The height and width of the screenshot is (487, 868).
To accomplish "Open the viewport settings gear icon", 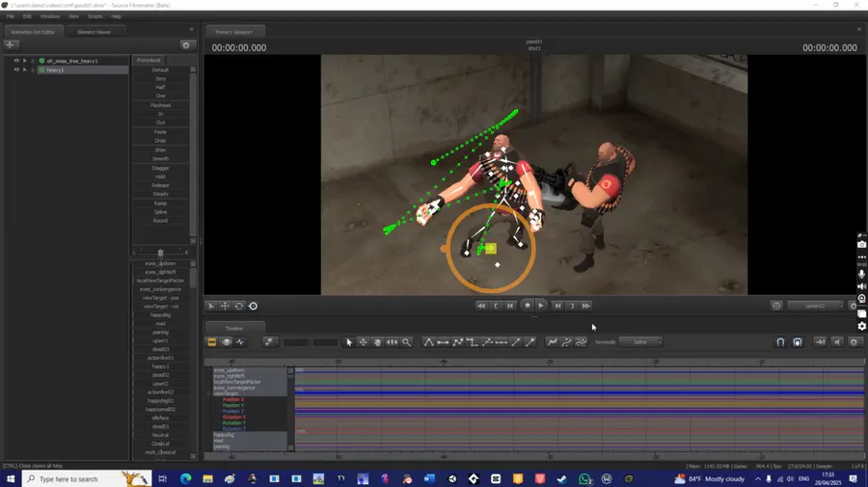I will point(854,306).
